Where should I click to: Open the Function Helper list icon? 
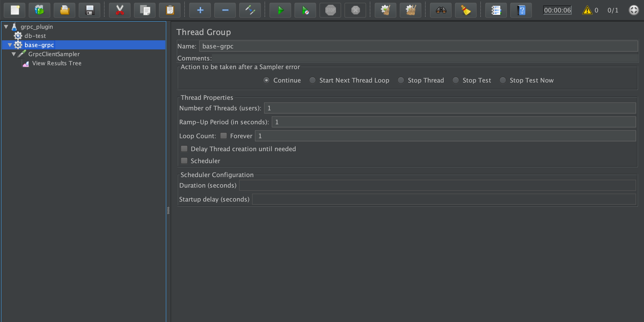tap(496, 10)
